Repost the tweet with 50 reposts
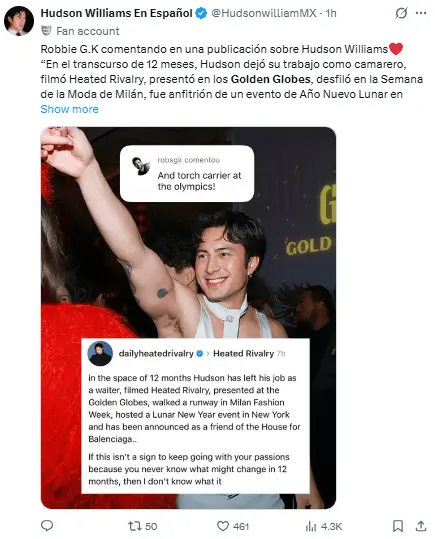 [142, 526]
